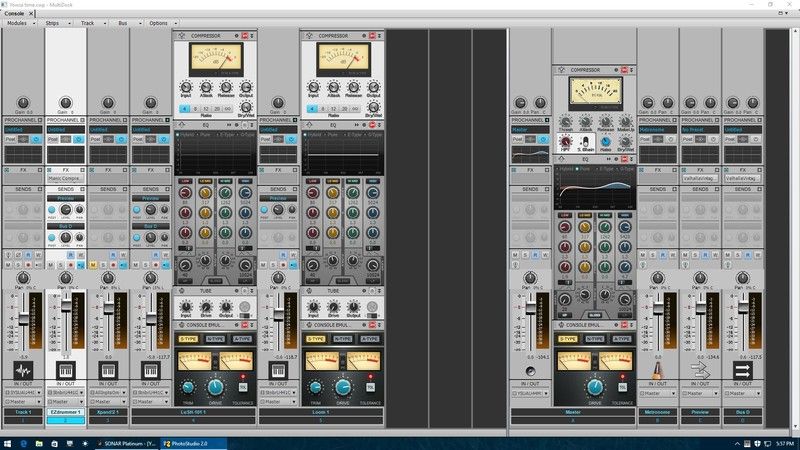The height and width of the screenshot is (450, 800).
Task: Click the Master bus speaker icon
Action: (x=530, y=371)
